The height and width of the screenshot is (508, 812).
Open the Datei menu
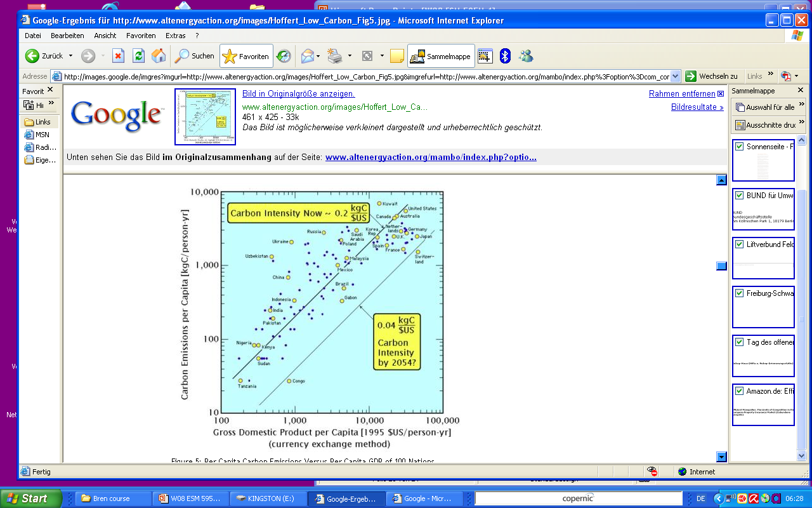tap(33, 36)
